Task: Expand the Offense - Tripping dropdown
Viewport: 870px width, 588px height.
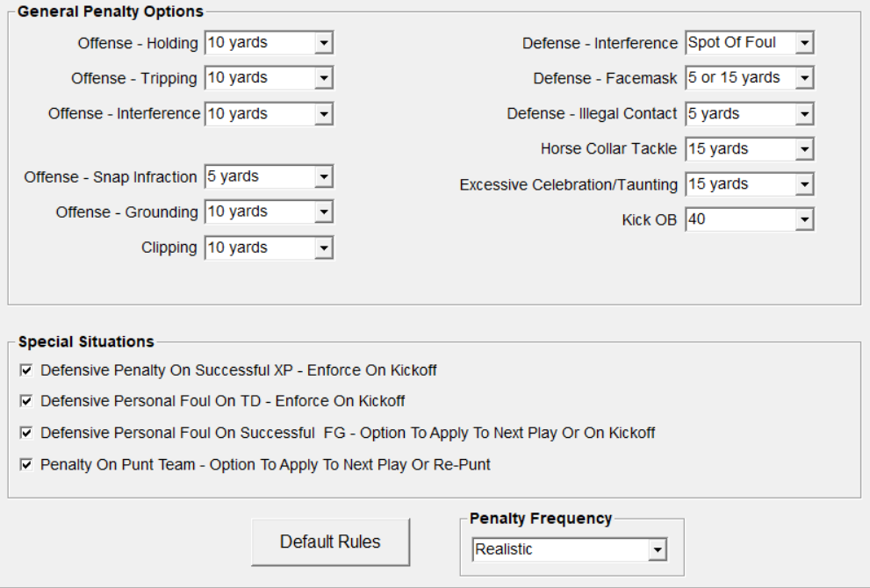Action: coord(324,78)
